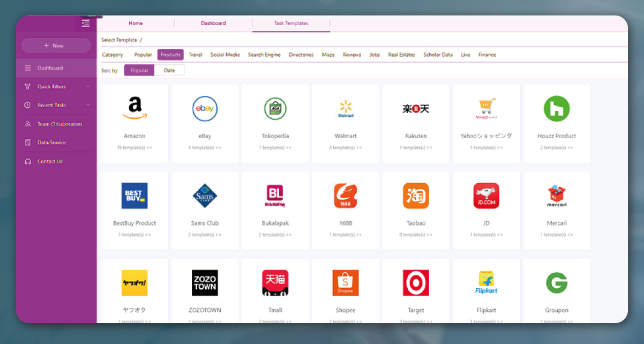Screen dimensions: 644x344
Task: Select the Search Engine category
Action: coord(264,55)
